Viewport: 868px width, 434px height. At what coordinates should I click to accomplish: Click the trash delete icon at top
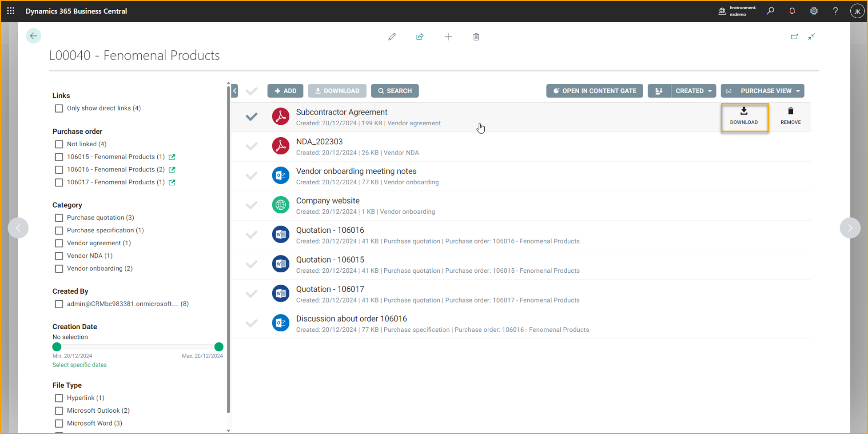[x=476, y=37]
